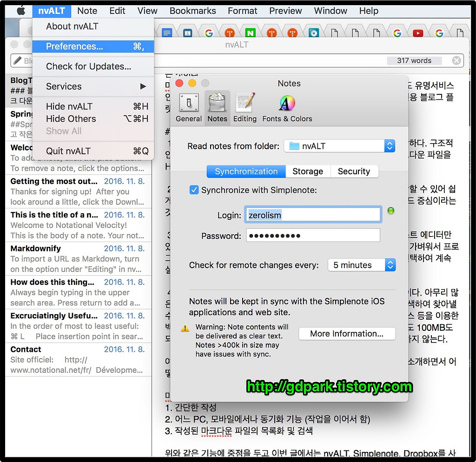Click the Apple logo menu icon

[x=21, y=10]
